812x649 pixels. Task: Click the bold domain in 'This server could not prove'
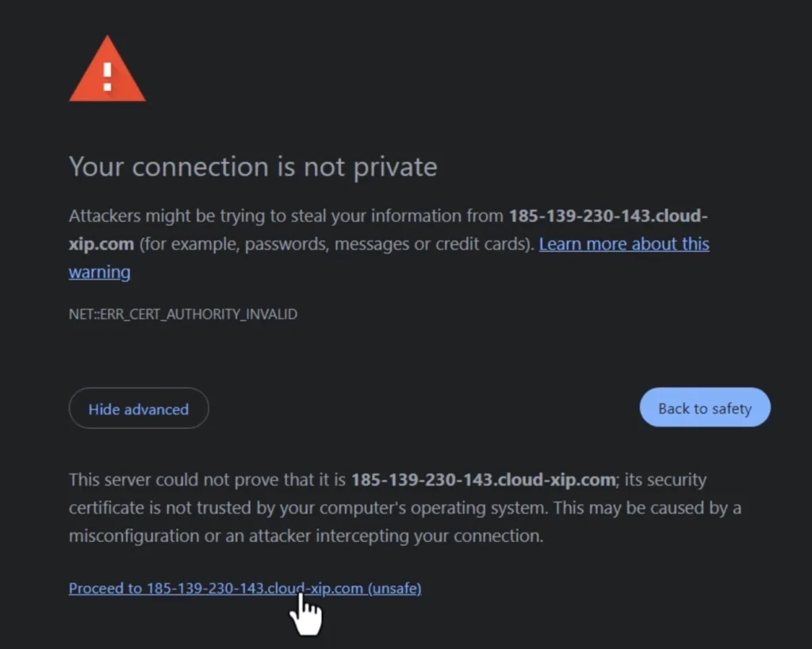[483, 479]
